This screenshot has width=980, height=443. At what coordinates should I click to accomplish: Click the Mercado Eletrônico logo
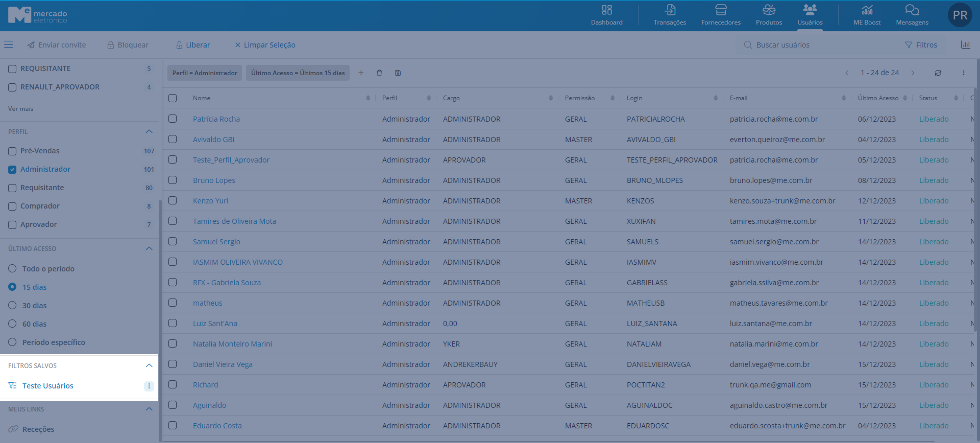(37, 15)
